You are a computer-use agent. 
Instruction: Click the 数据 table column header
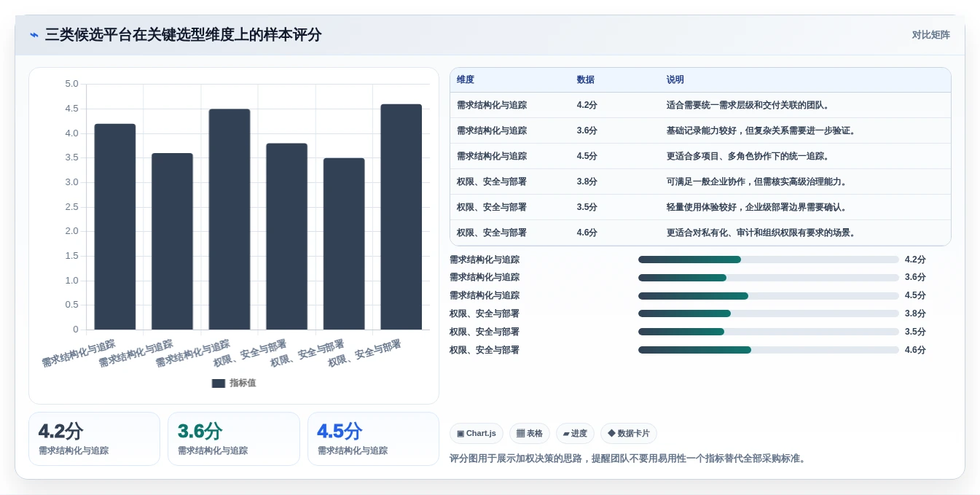[x=585, y=80]
